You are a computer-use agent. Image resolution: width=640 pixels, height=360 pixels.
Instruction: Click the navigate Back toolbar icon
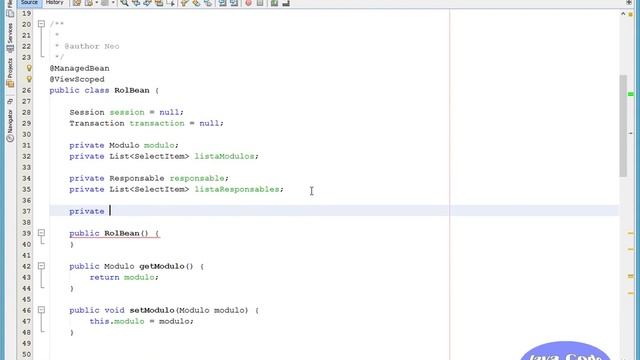89,3
